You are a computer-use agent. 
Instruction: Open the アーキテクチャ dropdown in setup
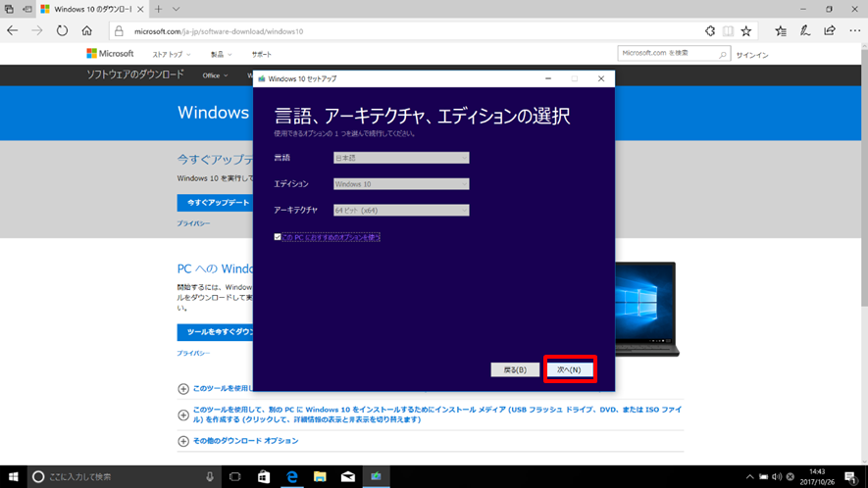[x=401, y=211]
